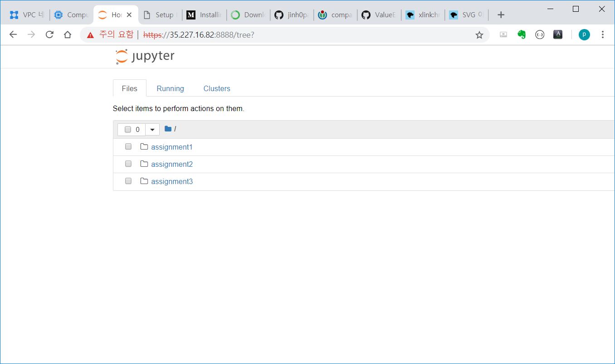615x364 pixels.
Task: Open Chrome's three-dot menu
Action: pyautogui.click(x=603, y=34)
